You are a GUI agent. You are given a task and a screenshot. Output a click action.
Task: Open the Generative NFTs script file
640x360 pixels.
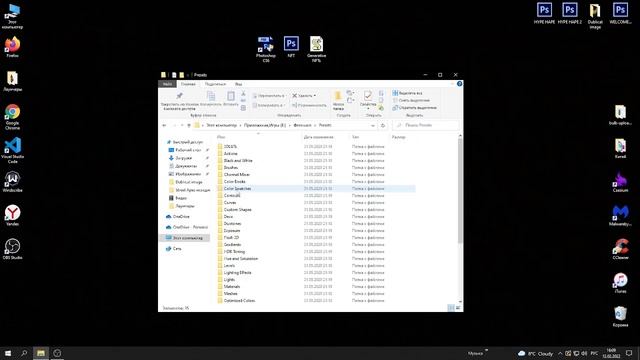coord(316,49)
